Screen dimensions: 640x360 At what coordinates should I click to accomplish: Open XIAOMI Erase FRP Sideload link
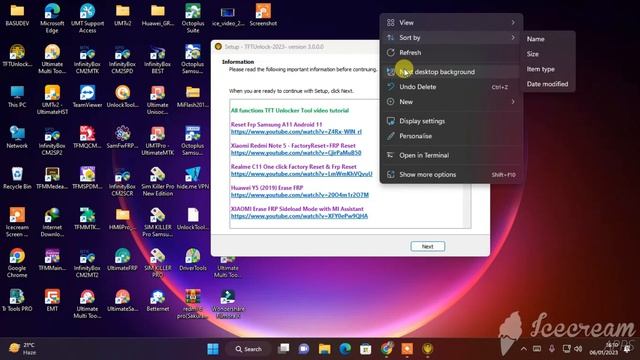(299, 216)
